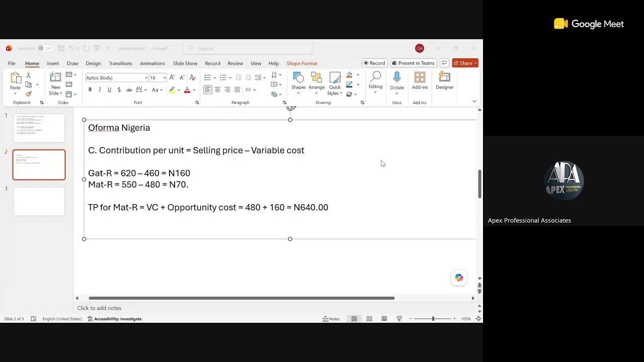The height and width of the screenshot is (362, 644).
Task: Center align the paragraph text
Action: pyautogui.click(x=217, y=89)
